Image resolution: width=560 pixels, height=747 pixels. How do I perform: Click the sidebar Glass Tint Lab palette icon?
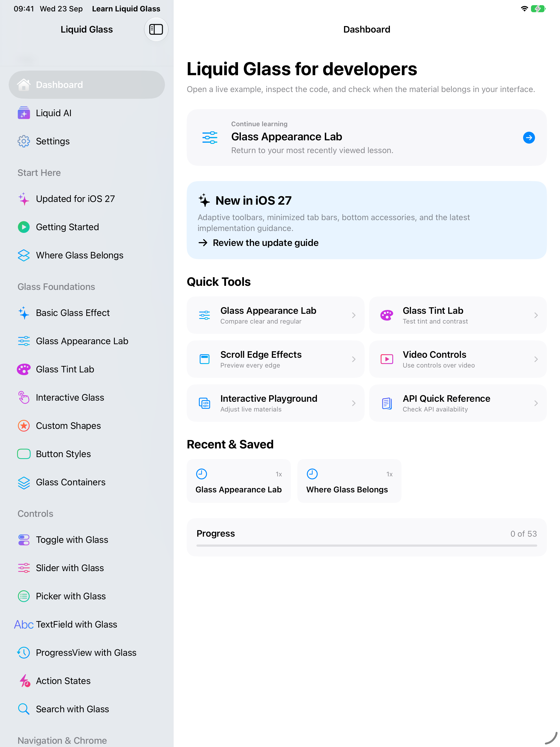[x=24, y=369]
